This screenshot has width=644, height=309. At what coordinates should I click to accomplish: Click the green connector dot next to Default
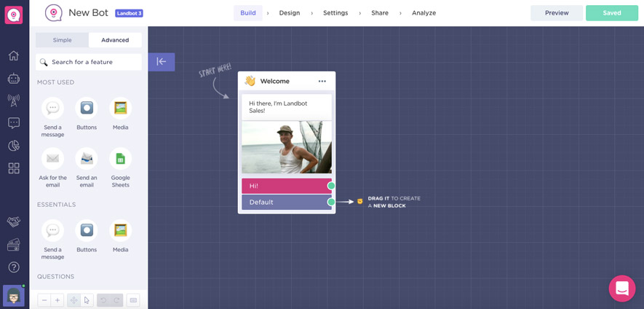[331, 202]
